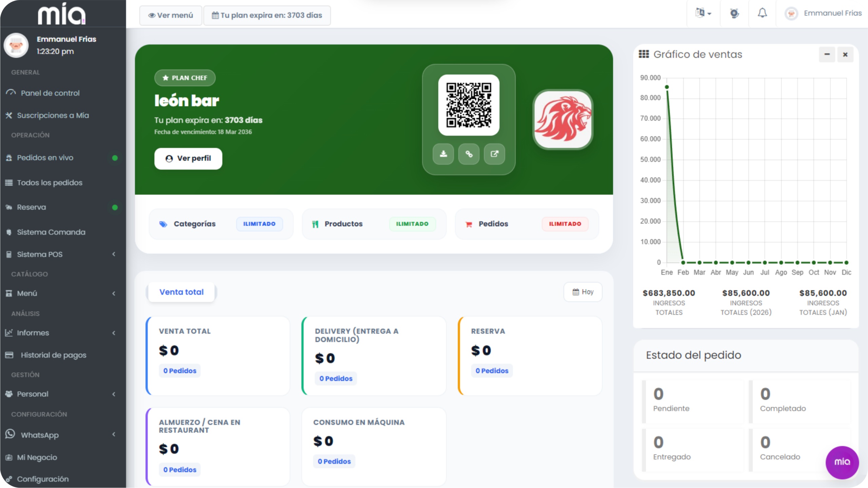The height and width of the screenshot is (488, 868).
Task: Minimize the Gráfico de ventas panel
Action: (827, 54)
